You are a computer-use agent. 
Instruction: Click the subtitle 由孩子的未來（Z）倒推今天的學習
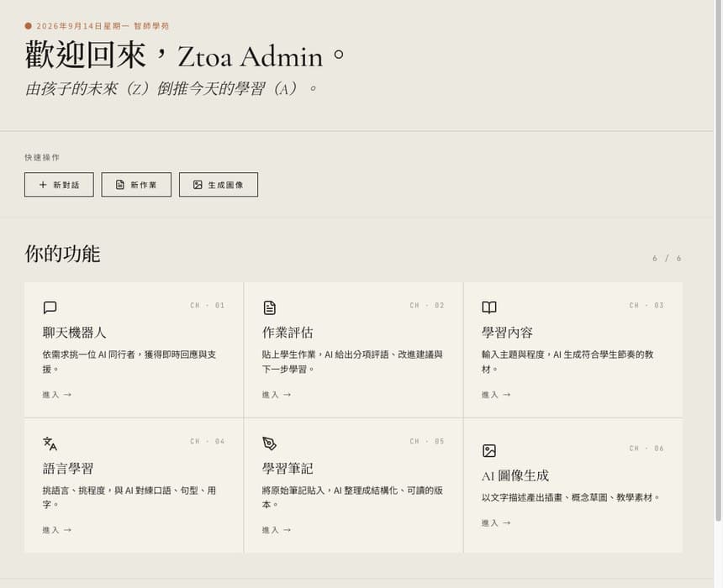(x=171, y=88)
